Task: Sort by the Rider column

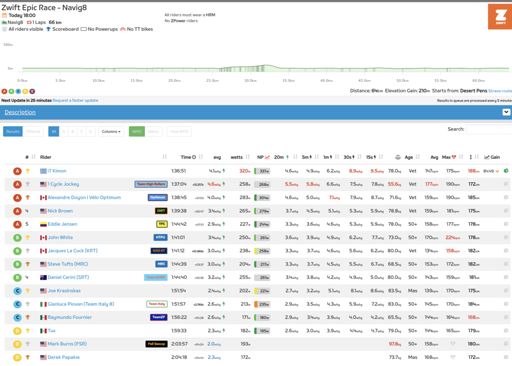Action: 45,157
